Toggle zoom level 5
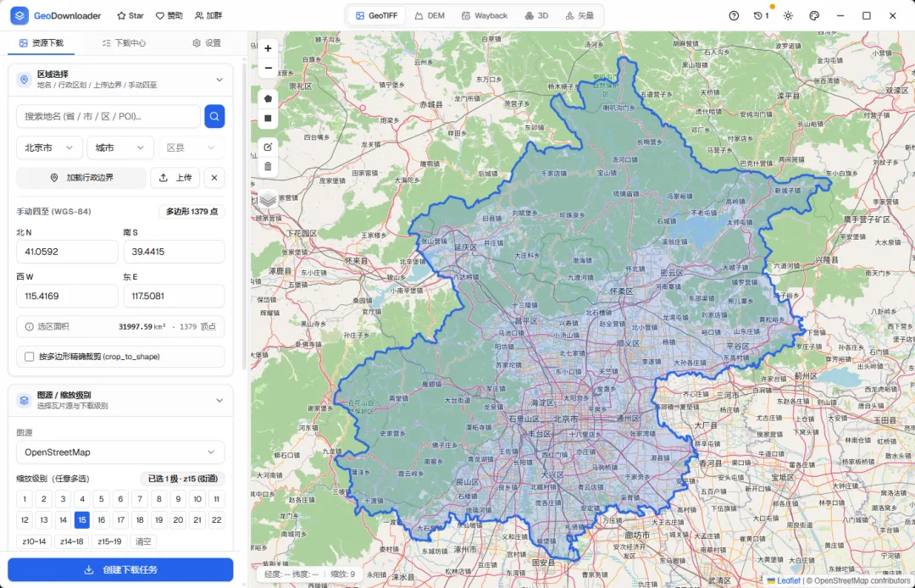The height and width of the screenshot is (588, 915). coord(101,499)
